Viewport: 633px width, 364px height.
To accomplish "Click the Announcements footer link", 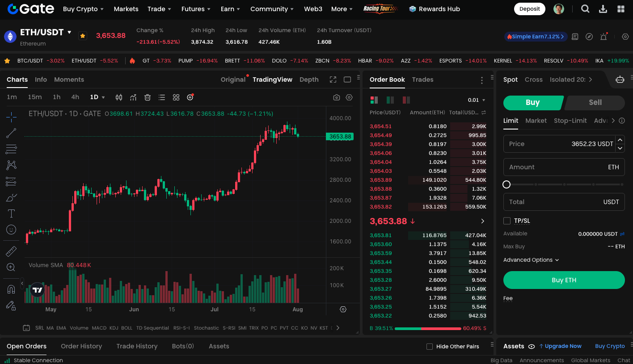I will point(541,360).
